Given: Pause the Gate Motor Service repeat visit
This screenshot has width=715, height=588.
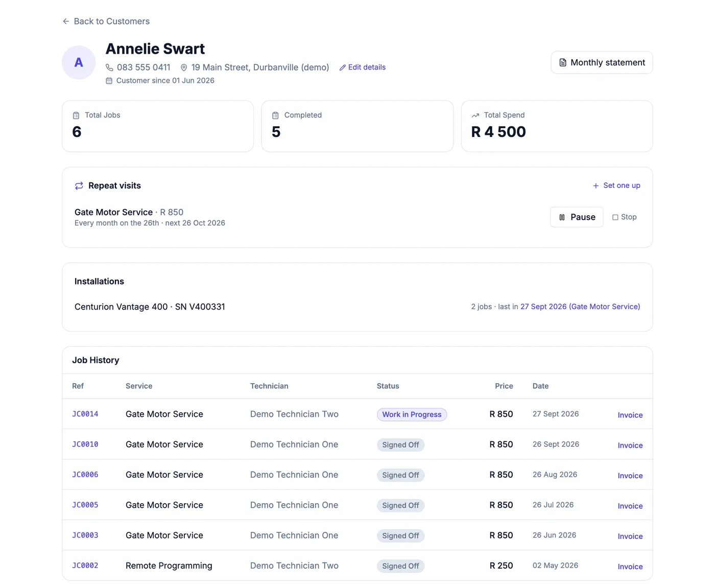Looking at the screenshot, I should point(577,217).
